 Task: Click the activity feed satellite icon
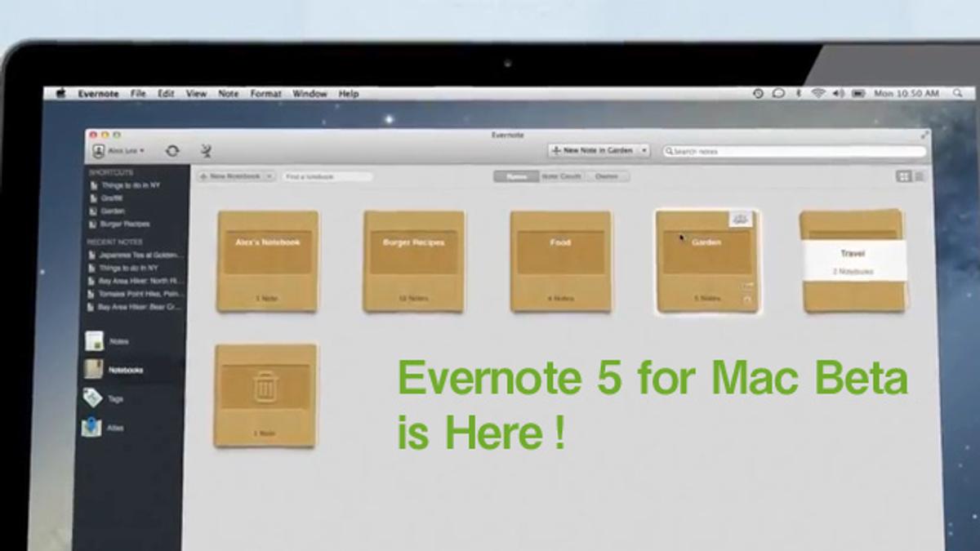[x=206, y=151]
